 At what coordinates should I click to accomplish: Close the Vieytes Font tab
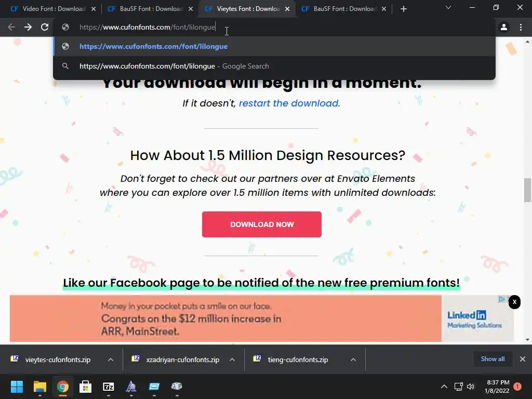(287, 9)
